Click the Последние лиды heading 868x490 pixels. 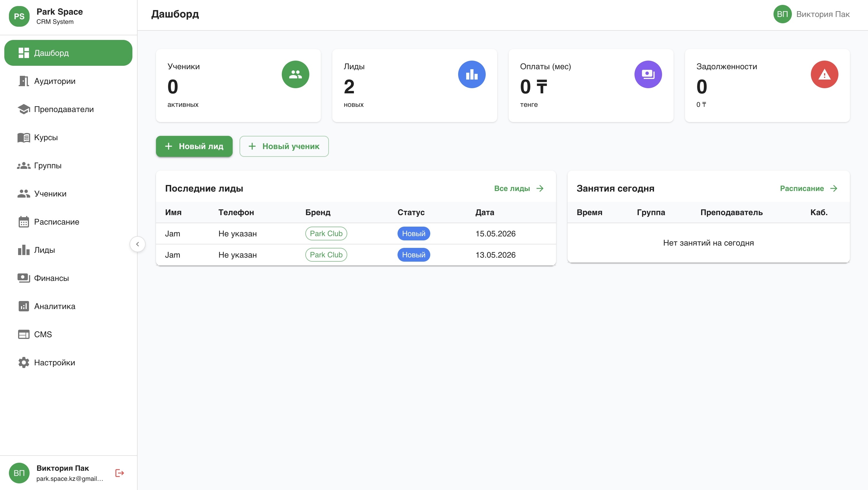204,188
